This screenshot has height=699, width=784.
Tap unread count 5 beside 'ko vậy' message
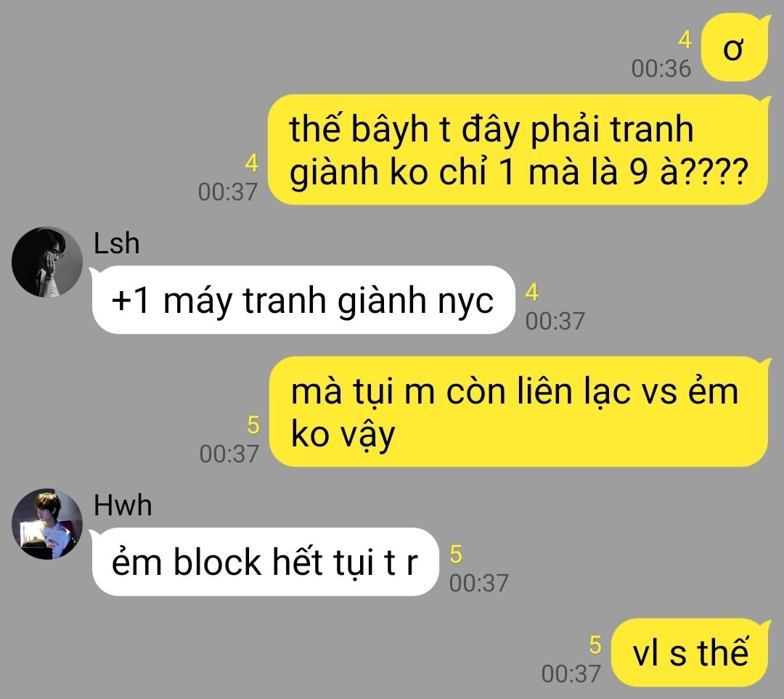point(253,425)
